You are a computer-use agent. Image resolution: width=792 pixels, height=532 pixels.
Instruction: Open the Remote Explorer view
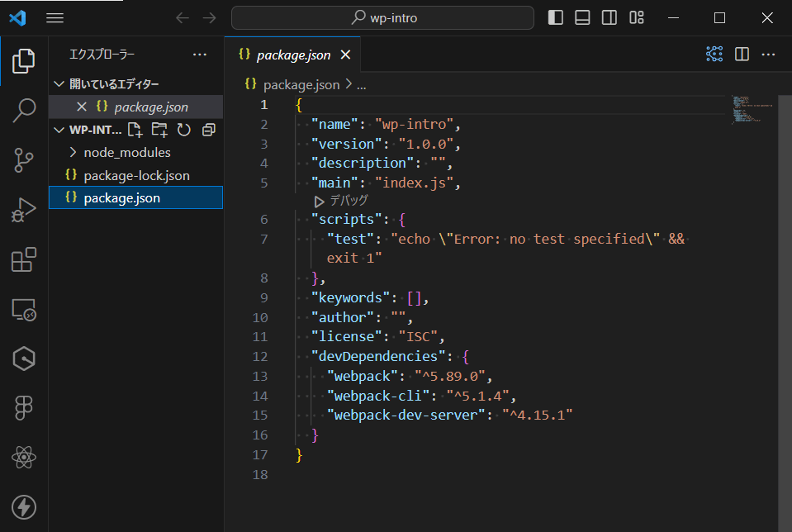(x=24, y=309)
